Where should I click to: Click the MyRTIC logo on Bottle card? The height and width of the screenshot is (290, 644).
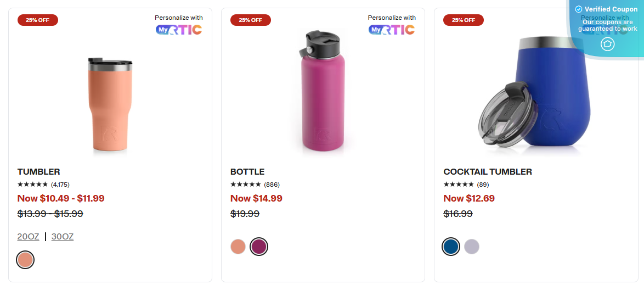point(392,30)
